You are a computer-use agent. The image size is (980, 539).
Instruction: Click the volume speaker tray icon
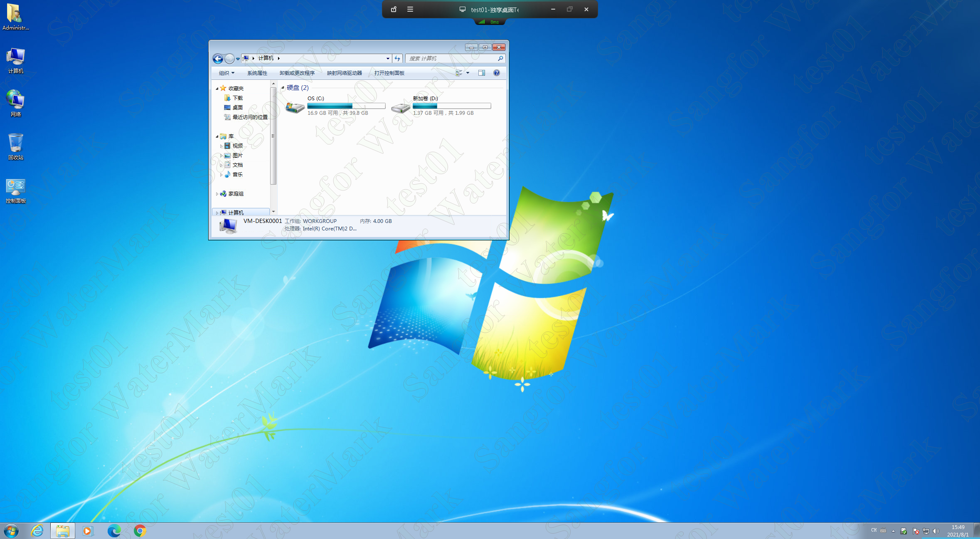point(936,531)
